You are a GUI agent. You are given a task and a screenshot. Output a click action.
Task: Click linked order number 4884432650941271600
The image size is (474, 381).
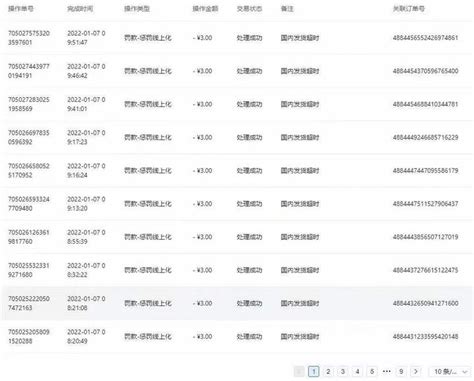pos(425,303)
